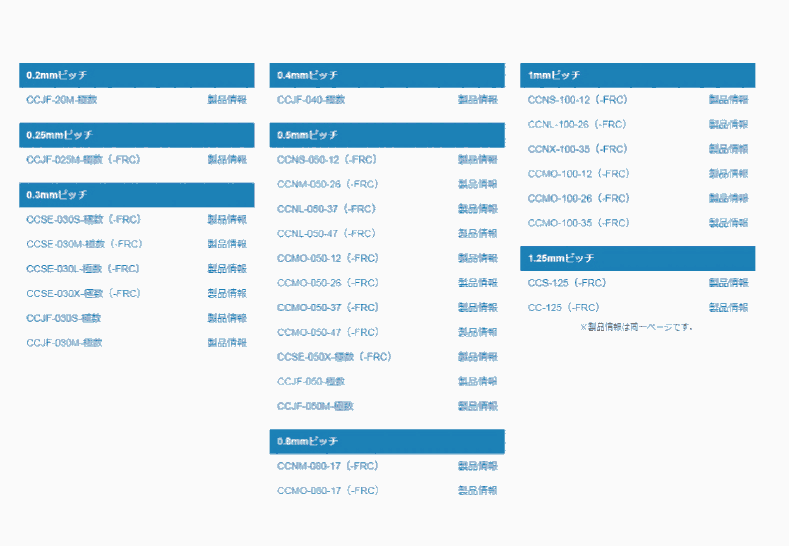
Task: Open the CCNX-100-35 (-FRC) product link
Action: [578, 149]
